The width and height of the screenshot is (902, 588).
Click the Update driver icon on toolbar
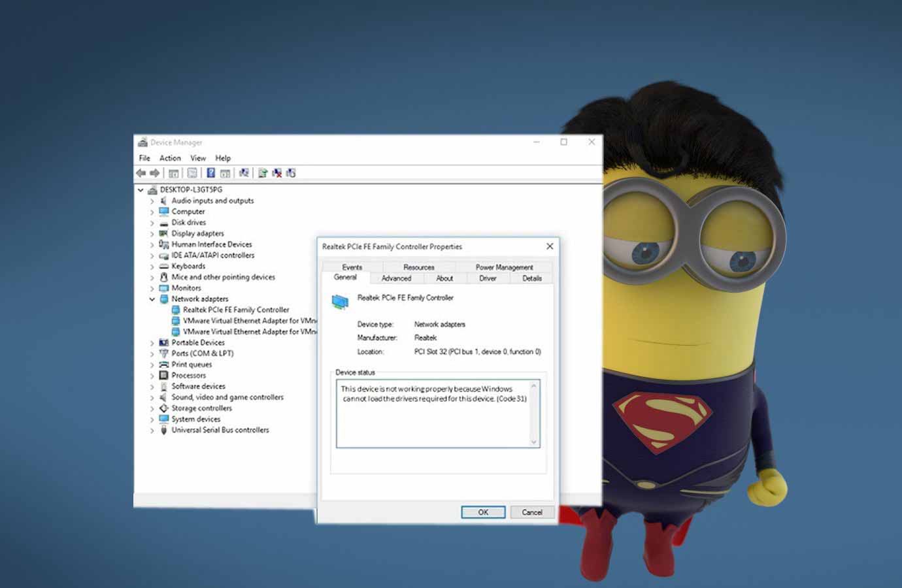[x=263, y=172]
